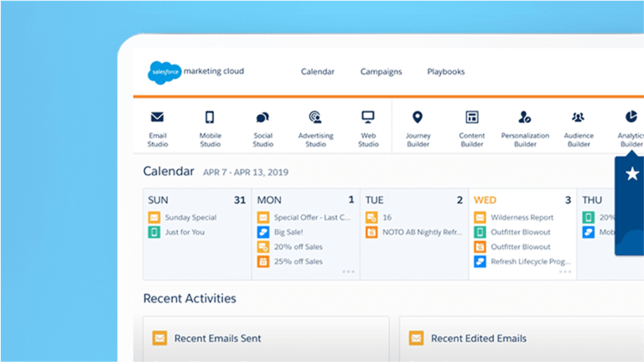Select Web Studio icon
644x362 pixels.
pos(368,118)
